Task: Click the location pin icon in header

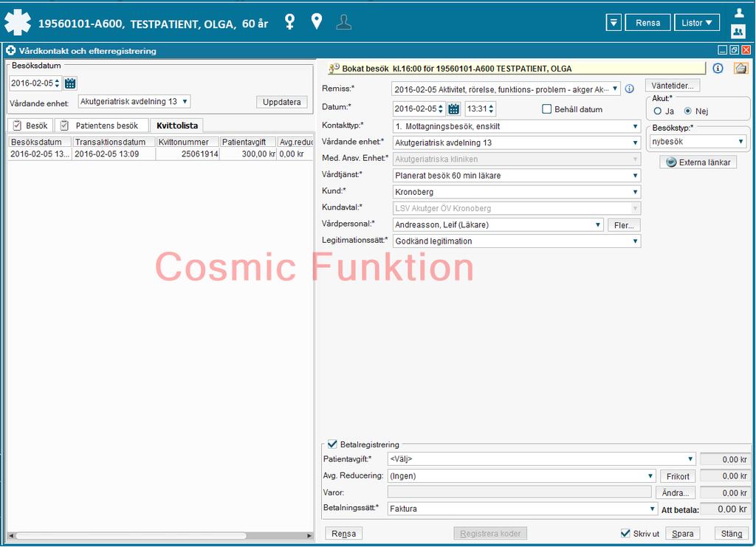Action: pyautogui.click(x=316, y=21)
